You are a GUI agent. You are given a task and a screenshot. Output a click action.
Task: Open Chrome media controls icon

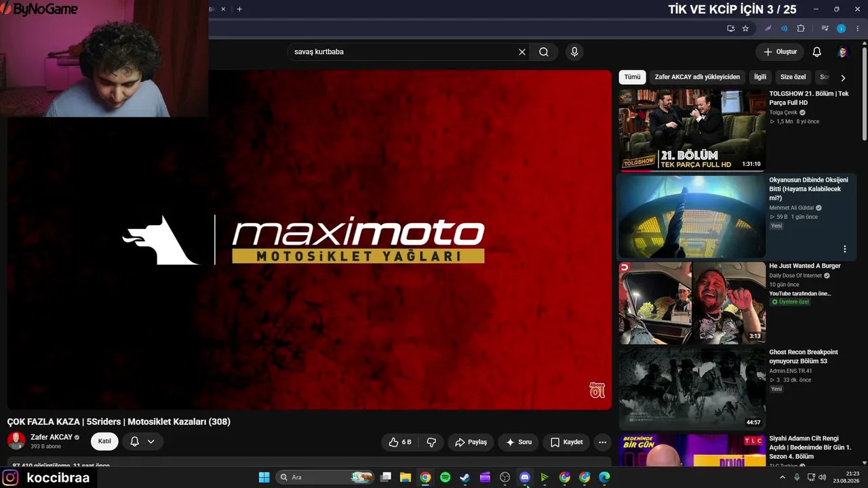825,28
